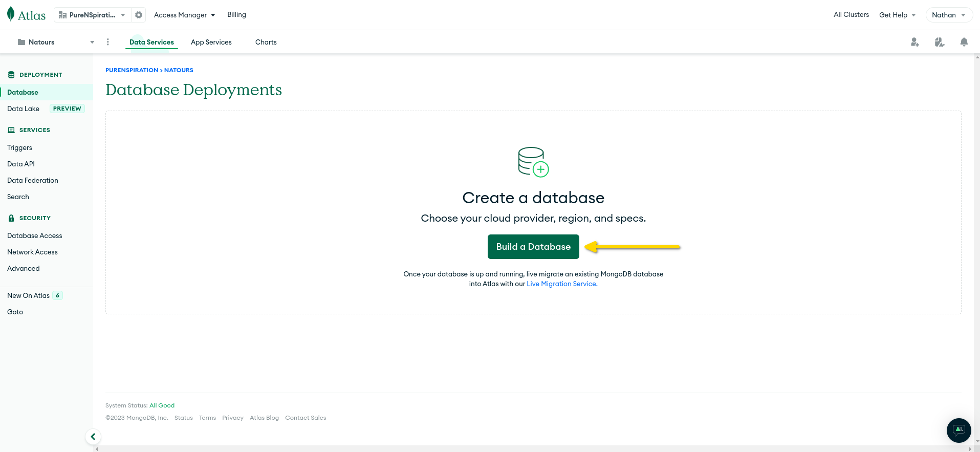
Task: Switch to the App Services tab
Action: (211, 42)
